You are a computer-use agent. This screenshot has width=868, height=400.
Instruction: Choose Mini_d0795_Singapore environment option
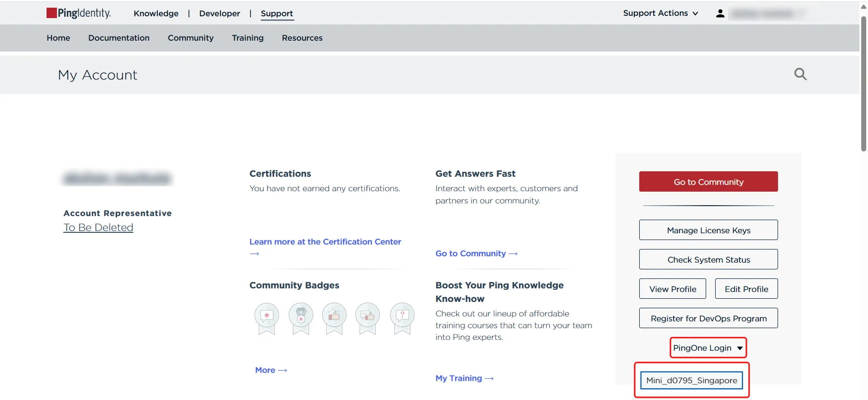click(x=692, y=381)
